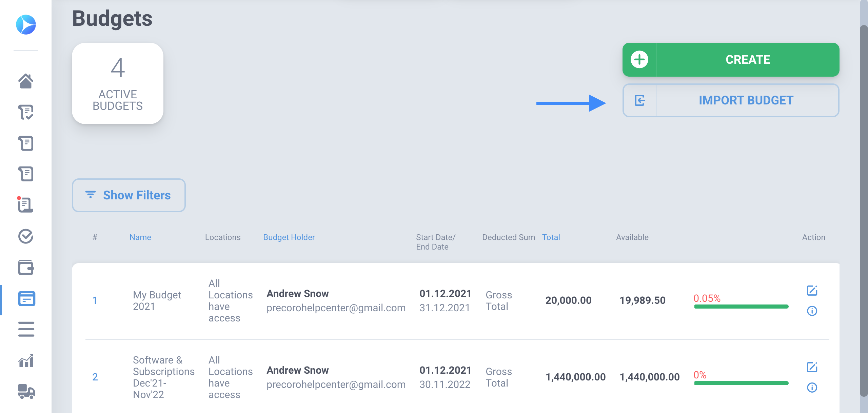Open the approvals checkmark circle icon
Viewport: 868px width, 413px height.
(26, 236)
